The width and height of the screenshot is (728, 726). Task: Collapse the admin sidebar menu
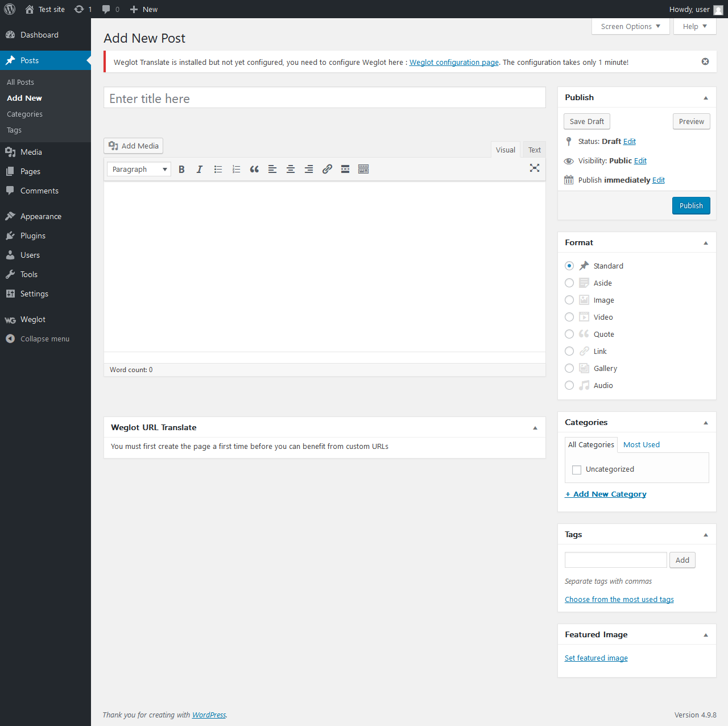[x=45, y=339]
